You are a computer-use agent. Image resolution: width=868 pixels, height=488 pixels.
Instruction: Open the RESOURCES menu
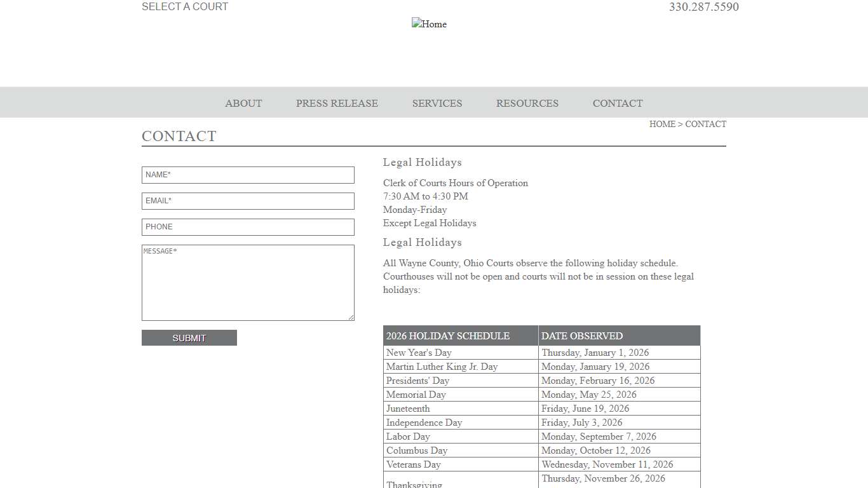[527, 103]
